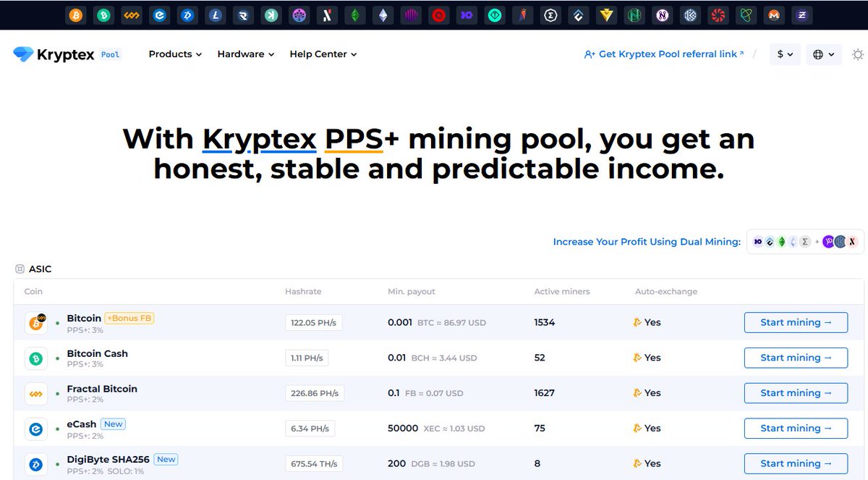The height and width of the screenshot is (480, 868).
Task: Select the Ergo sigma icon in the top bar
Action: tap(550, 14)
